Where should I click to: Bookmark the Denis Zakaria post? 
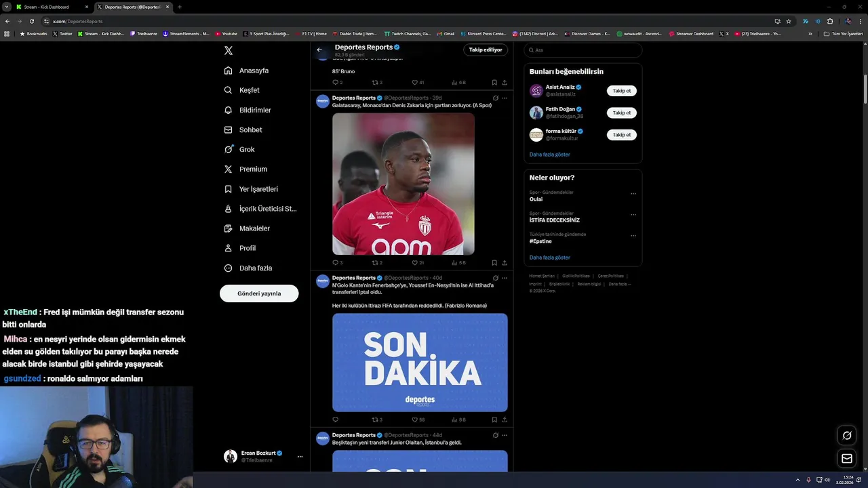pyautogui.click(x=494, y=263)
